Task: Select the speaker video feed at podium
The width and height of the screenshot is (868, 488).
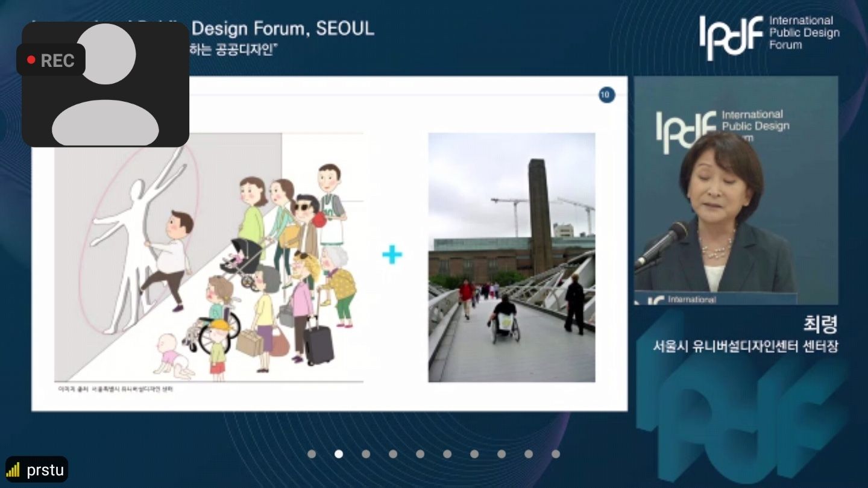Action: point(736,190)
